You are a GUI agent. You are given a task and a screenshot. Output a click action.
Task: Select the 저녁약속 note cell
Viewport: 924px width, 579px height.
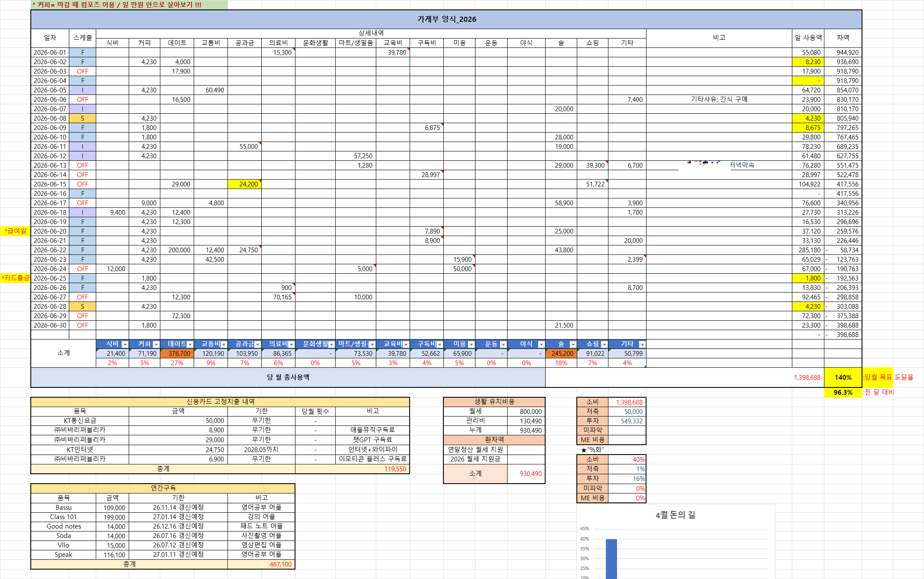point(719,165)
